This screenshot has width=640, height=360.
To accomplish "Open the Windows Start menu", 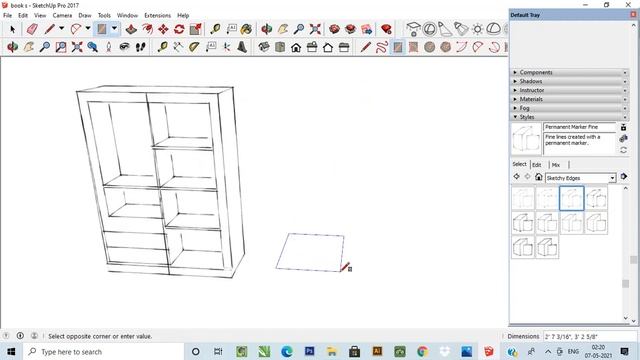I will coord(11,351).
